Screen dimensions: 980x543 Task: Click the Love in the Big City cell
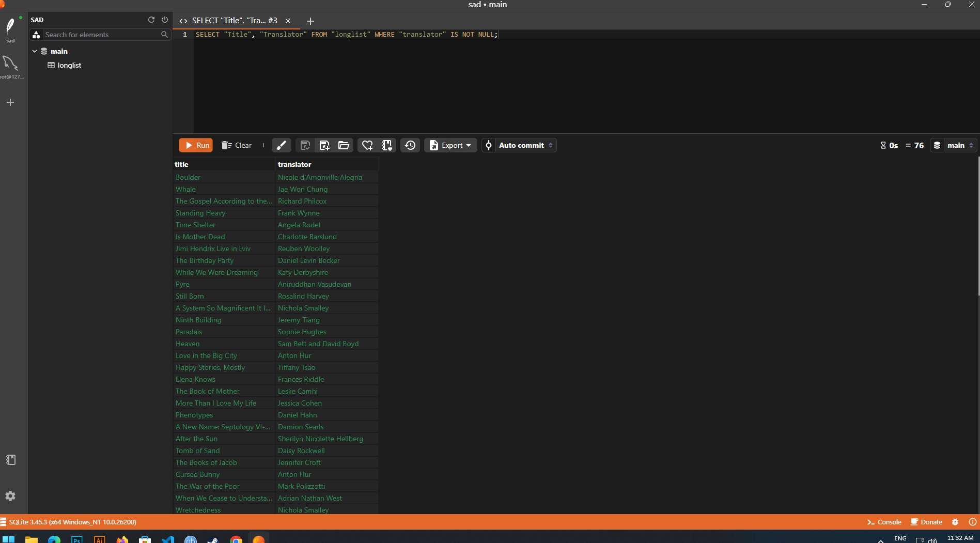pyautogui.click(x=224, y=355)
